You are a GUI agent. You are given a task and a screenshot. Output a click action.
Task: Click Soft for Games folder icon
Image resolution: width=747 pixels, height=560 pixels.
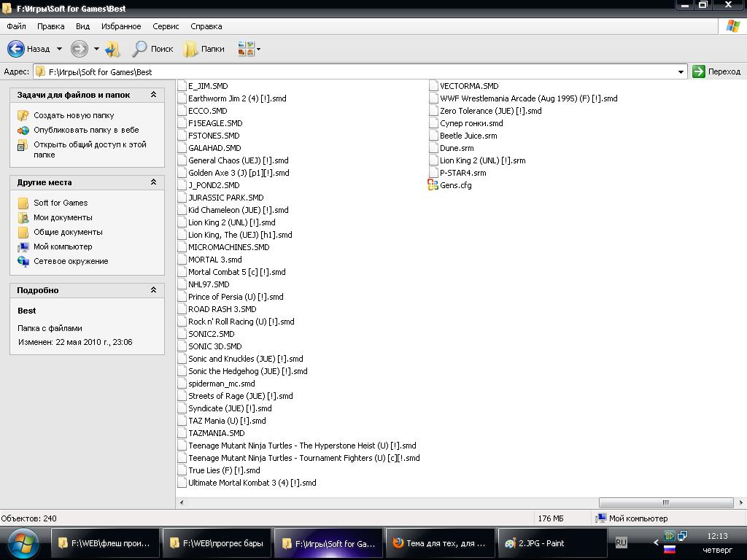[23, 203]
